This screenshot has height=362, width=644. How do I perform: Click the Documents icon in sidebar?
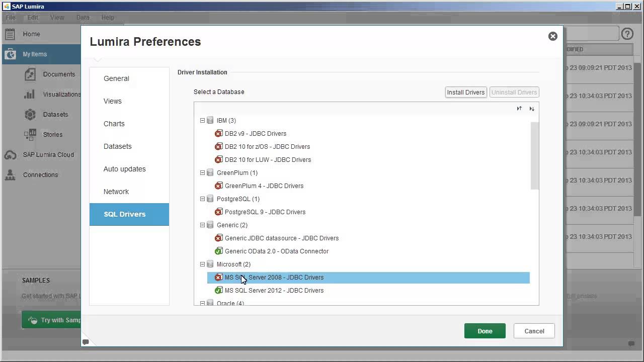[x=30, y=74]
